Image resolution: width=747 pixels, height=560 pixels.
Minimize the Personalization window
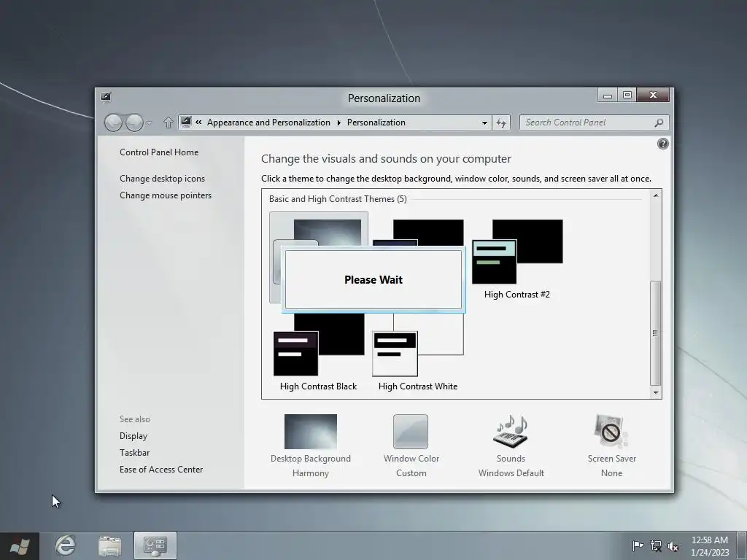click(608, 96)
